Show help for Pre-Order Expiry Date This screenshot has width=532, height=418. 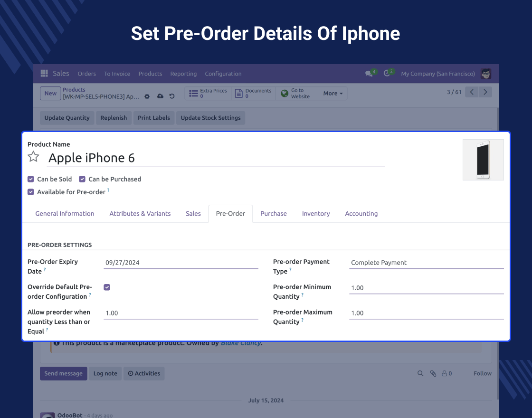[x=45, y=270]
